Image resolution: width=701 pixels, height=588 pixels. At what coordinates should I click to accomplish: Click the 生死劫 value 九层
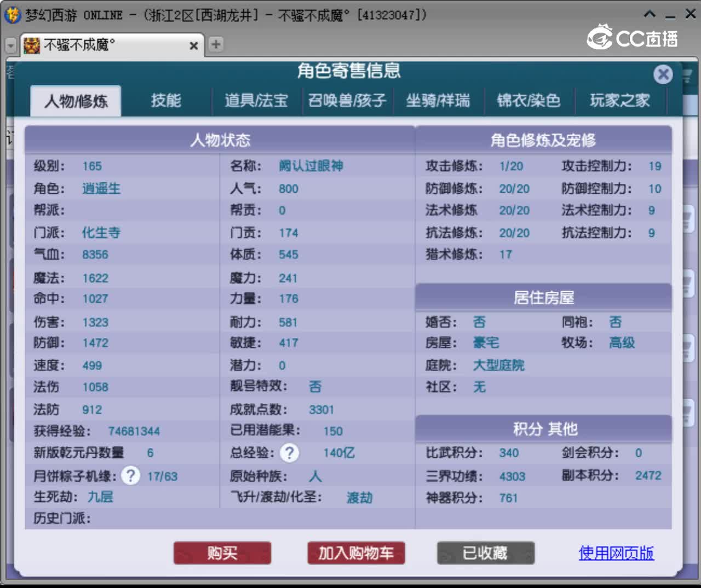(101, 497)
